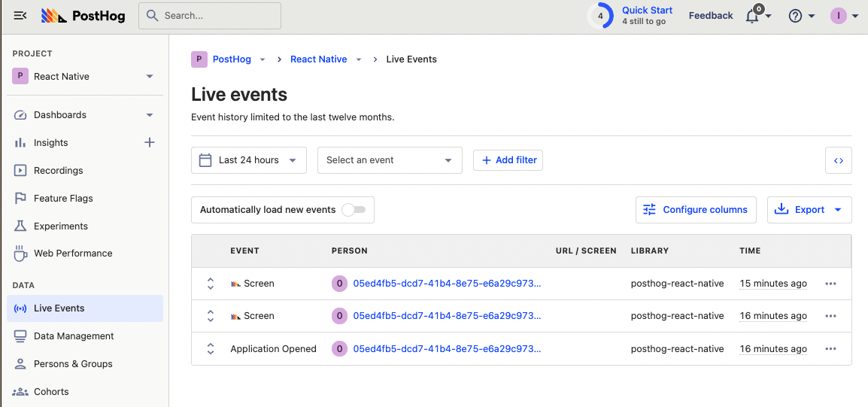Open Recordings from the sidebar
Screen dimensions: 868x407
(x=58, y=171)
